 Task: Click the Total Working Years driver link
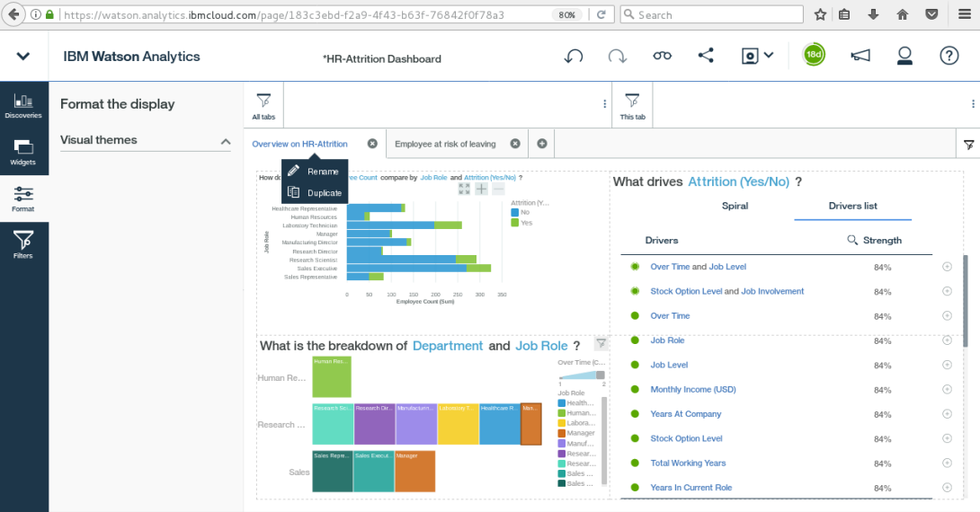pos(688,463)
